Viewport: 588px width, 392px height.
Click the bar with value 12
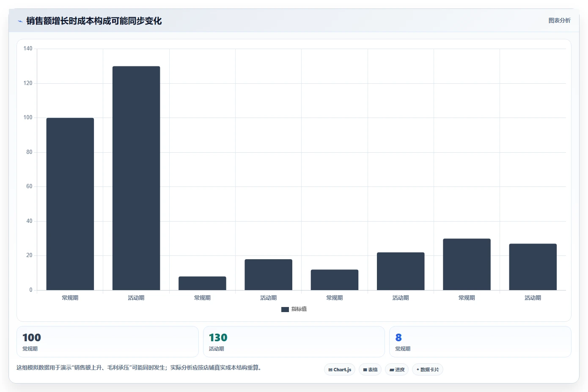(x=335, y=280)
